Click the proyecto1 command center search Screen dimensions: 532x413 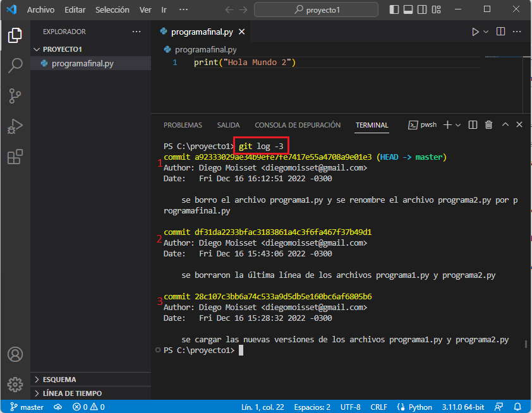tap(316, 10)
